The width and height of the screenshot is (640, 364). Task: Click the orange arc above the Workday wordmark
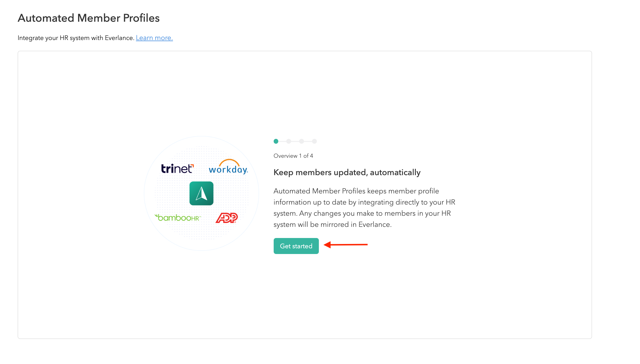229,161
